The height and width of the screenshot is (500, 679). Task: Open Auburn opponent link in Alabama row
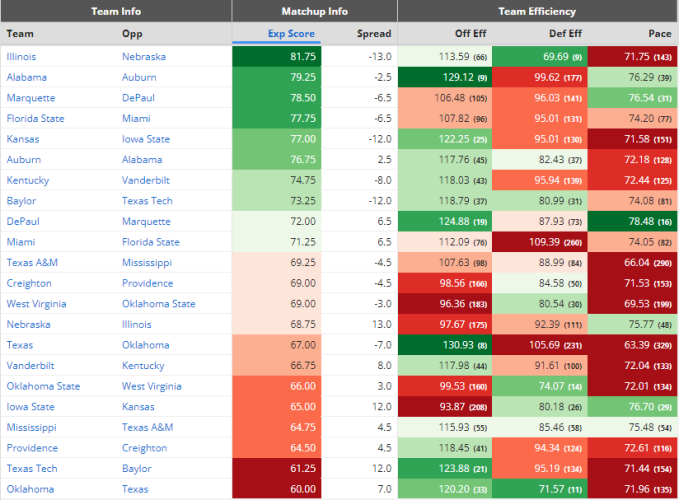139,77
